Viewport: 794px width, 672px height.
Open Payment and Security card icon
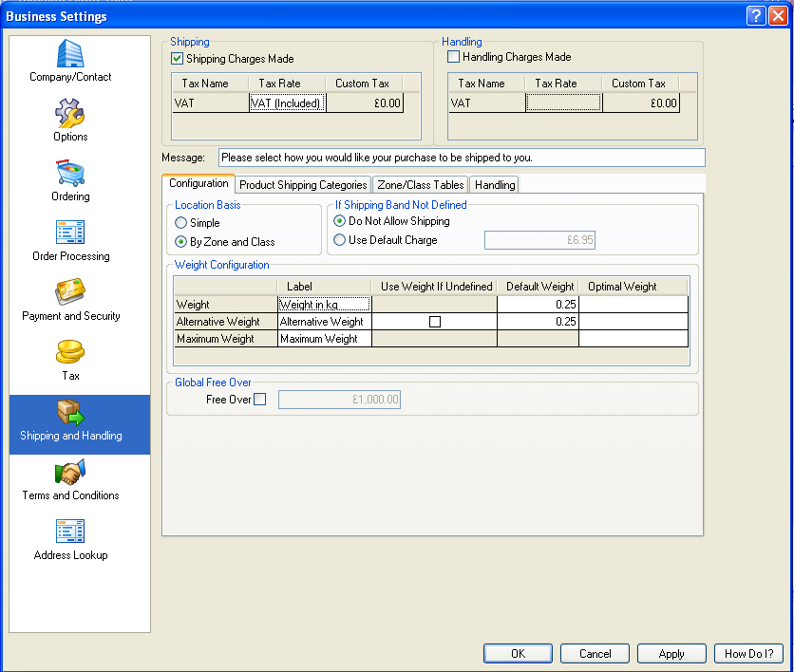tap(70, 293)
